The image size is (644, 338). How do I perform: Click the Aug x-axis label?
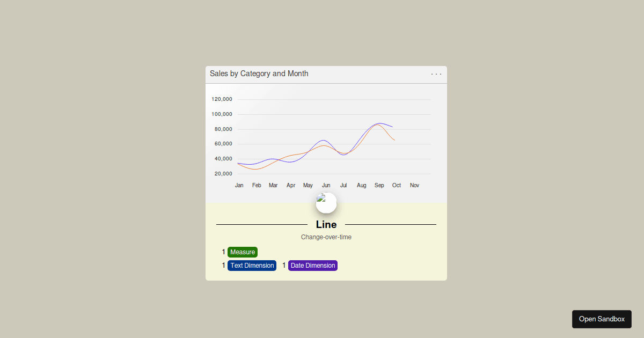click(x=362, y=185)
